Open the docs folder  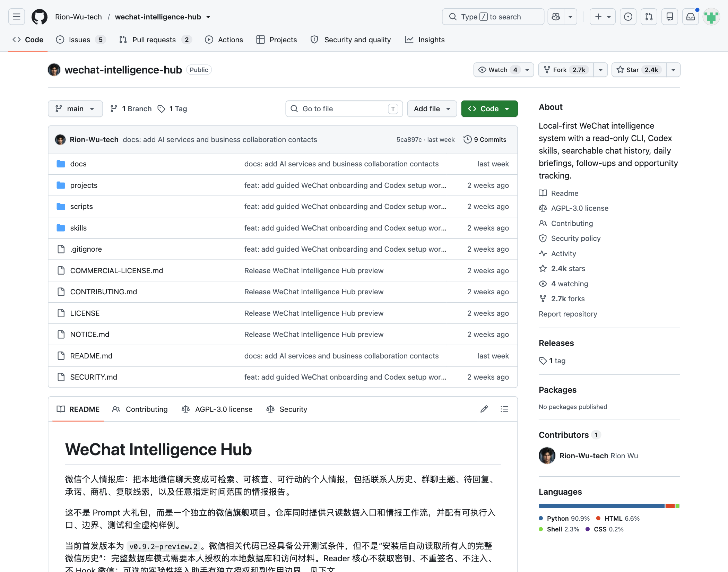point(78,164)
